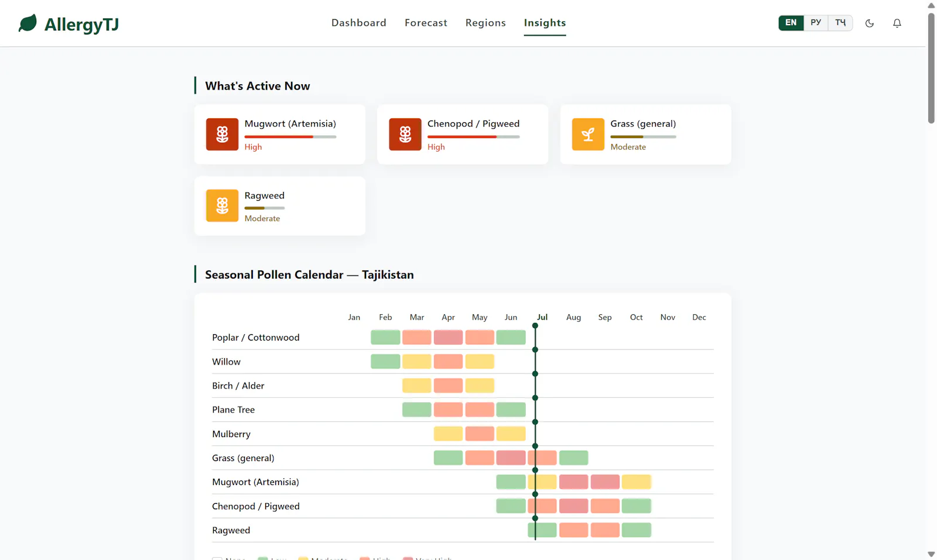937x560 pixels.
Task: Click Grass (general) calendar row label
Action: point(243,458)
